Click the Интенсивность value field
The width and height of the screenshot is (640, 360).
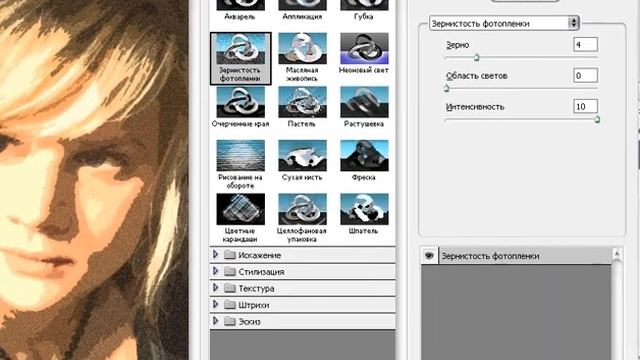coord(585,106)
